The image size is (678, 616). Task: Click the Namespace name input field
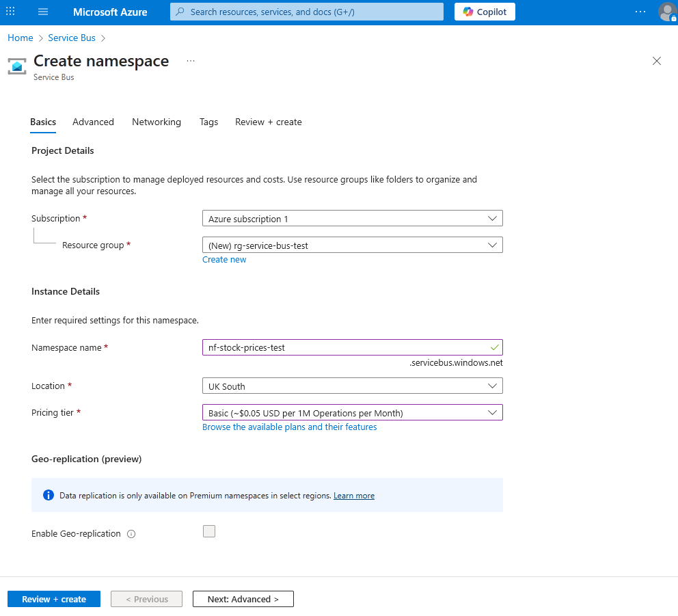pos(345,347)
